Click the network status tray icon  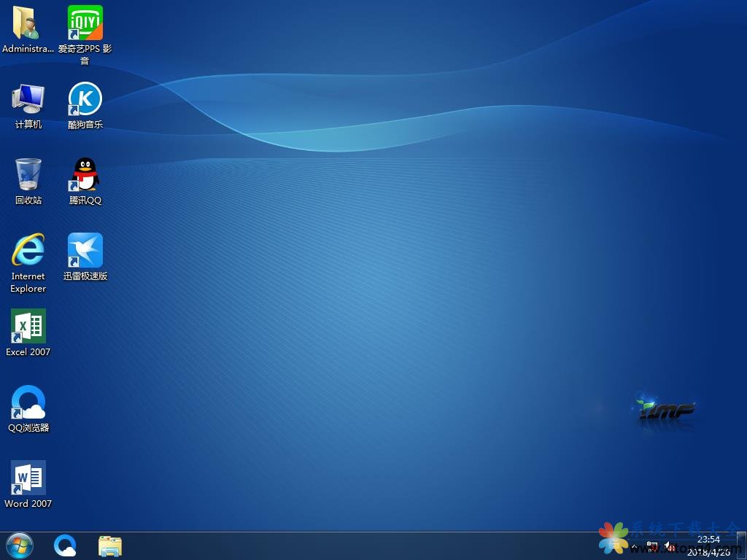coord(652,546)
